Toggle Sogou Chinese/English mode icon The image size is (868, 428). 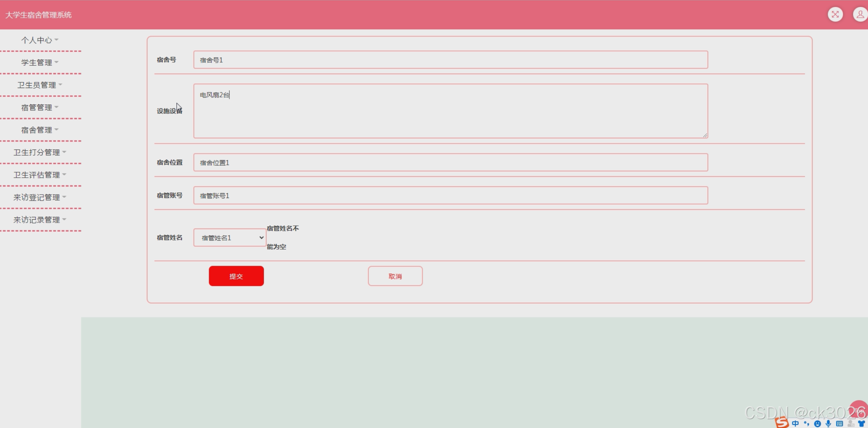(x=795, y=423)
